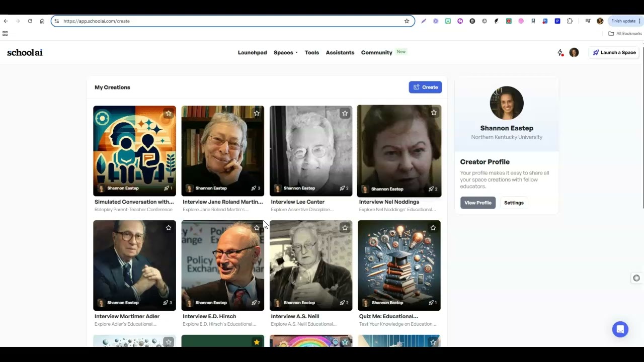Click the lightning bolt notification icon
This screenshot has height=362, width=644.
click(560, 52)
